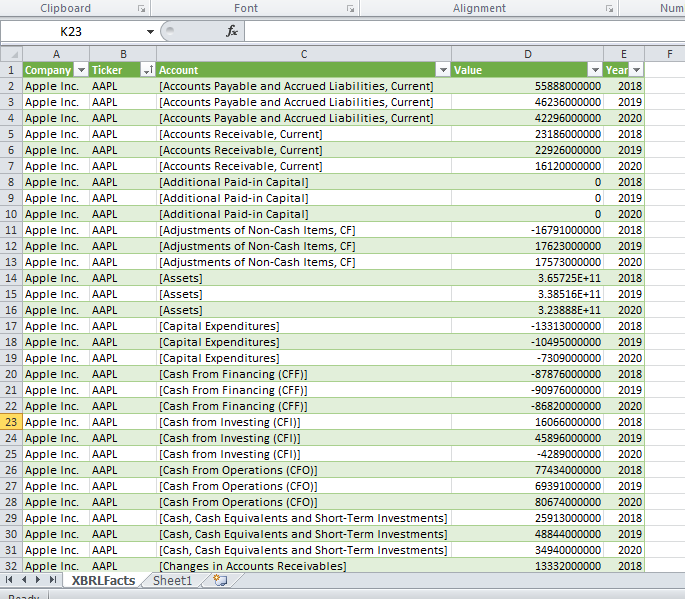Select column A header
This screenshot has width=685, height=599.
click(56, 54)
